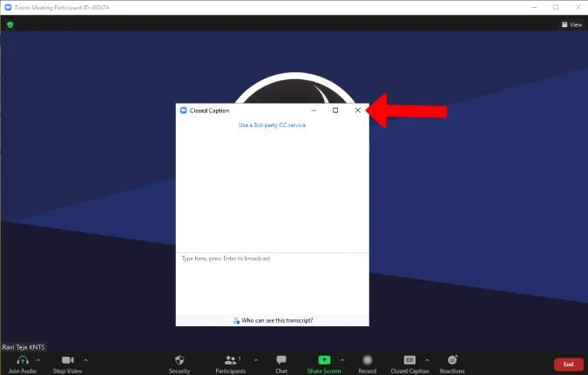The height and width of the screenshot is (375, 588).
Task: Maximize the Zoom Meeting main window
Action: click(556, 7)
